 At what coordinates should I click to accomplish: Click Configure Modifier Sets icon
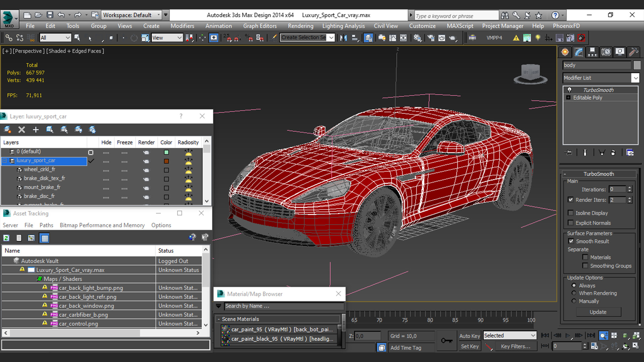coord(630,153)
